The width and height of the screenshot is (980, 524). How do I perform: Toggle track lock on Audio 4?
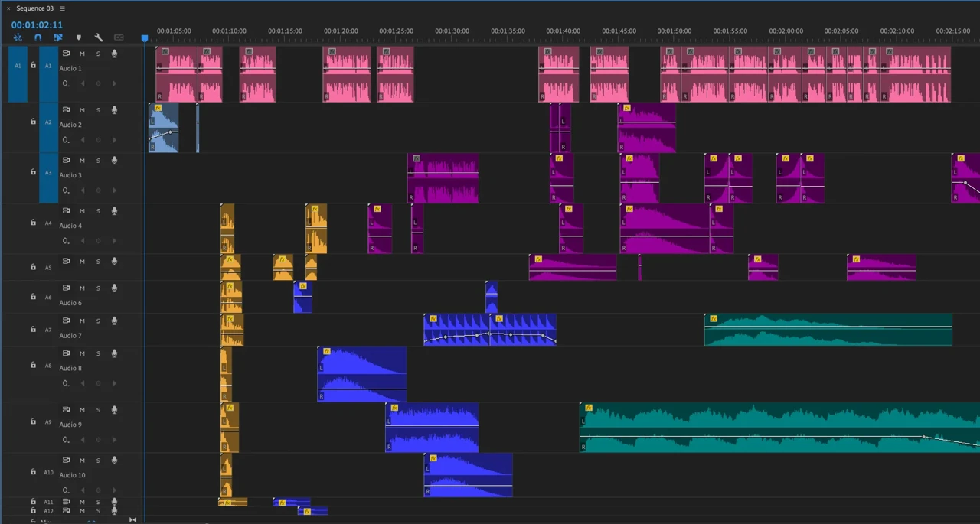click(33, 223)
